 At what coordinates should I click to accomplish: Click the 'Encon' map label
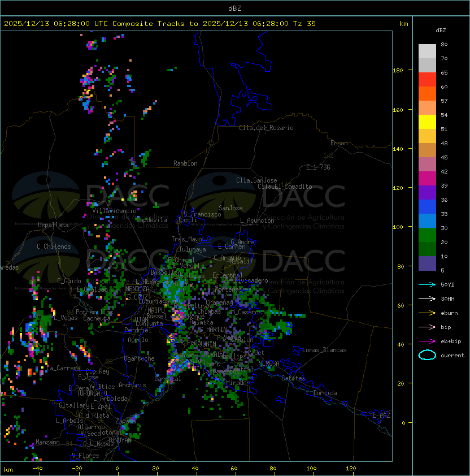(339, 143)
